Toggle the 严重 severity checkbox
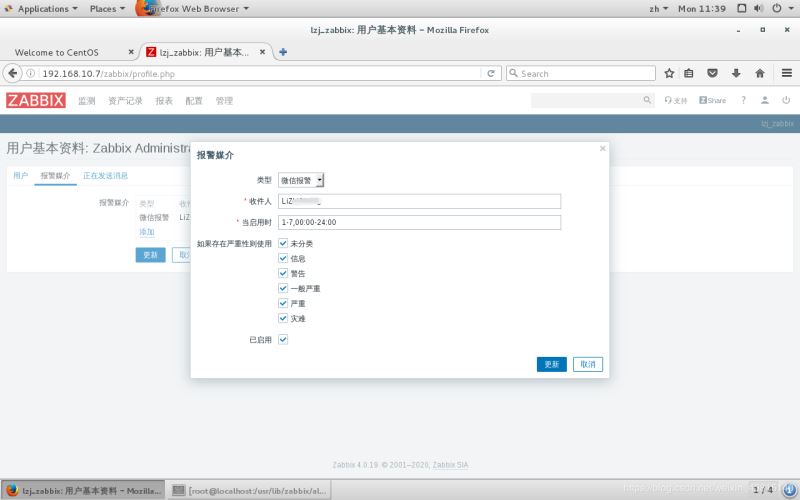 (x=283, y=303)
